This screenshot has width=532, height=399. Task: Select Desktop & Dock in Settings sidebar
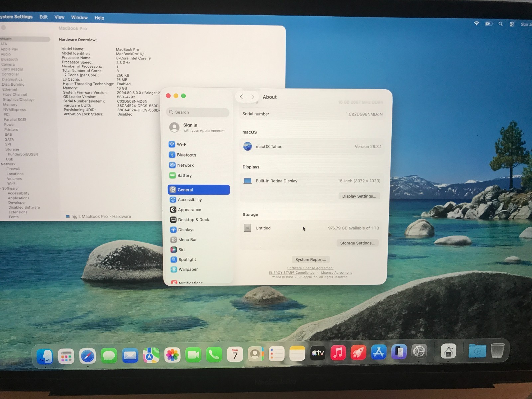[199, 220]
